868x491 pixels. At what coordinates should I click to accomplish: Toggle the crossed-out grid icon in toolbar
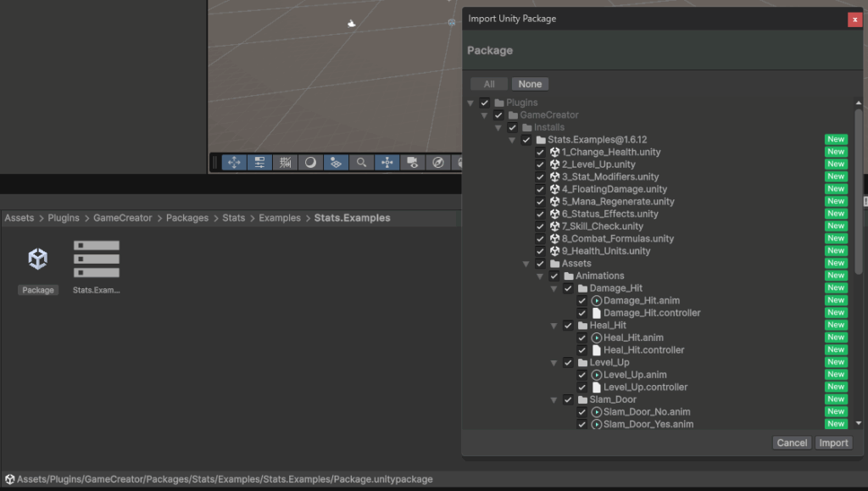[285, 162]
